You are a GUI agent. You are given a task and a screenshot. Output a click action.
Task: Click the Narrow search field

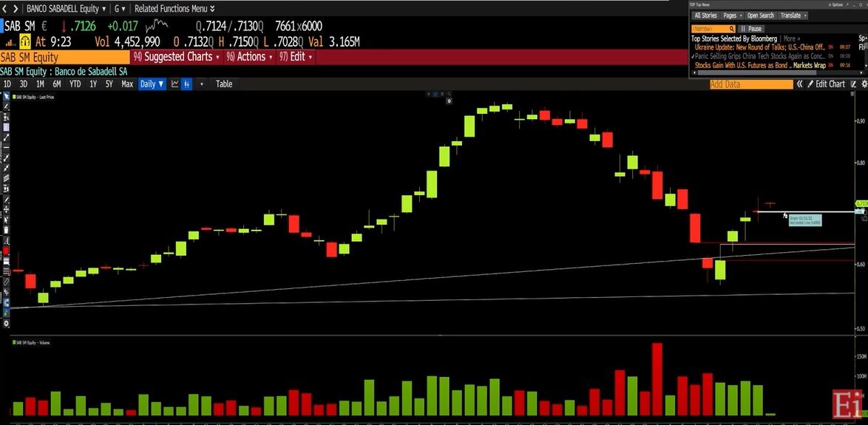click(713, 29)
